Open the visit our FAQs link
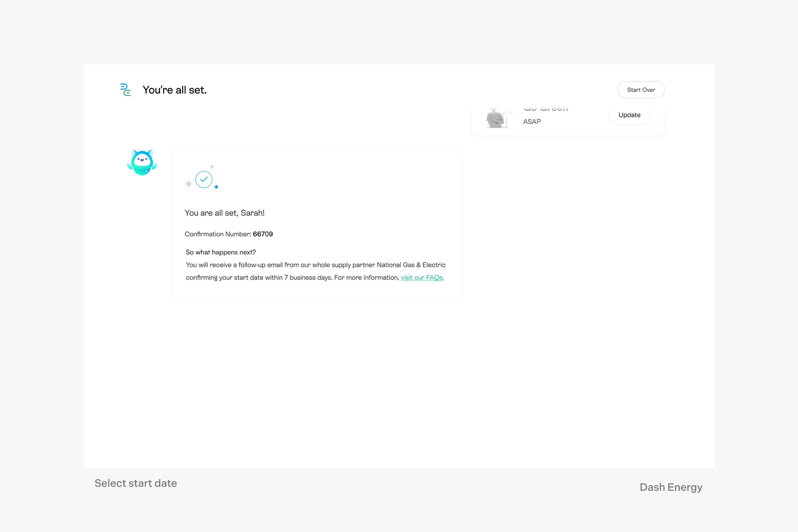 coord(422,278)
